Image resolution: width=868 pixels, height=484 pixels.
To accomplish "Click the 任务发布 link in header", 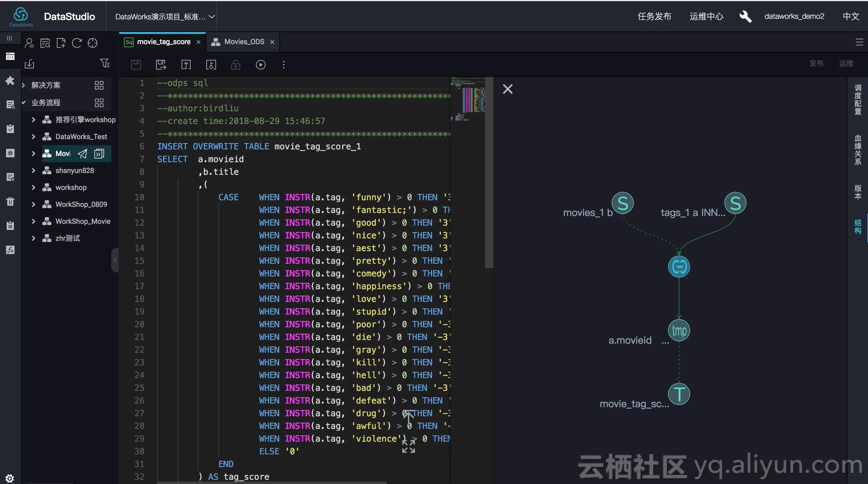I will pos(654,16).
